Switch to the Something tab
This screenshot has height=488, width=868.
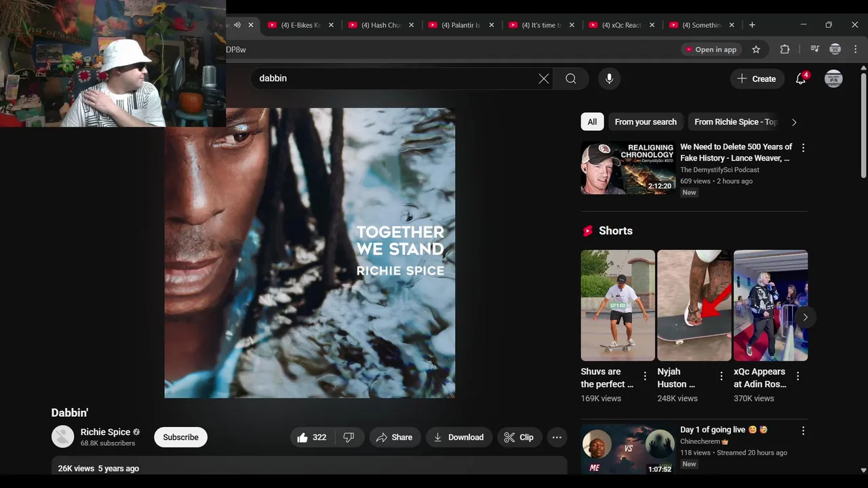[701, 25]
